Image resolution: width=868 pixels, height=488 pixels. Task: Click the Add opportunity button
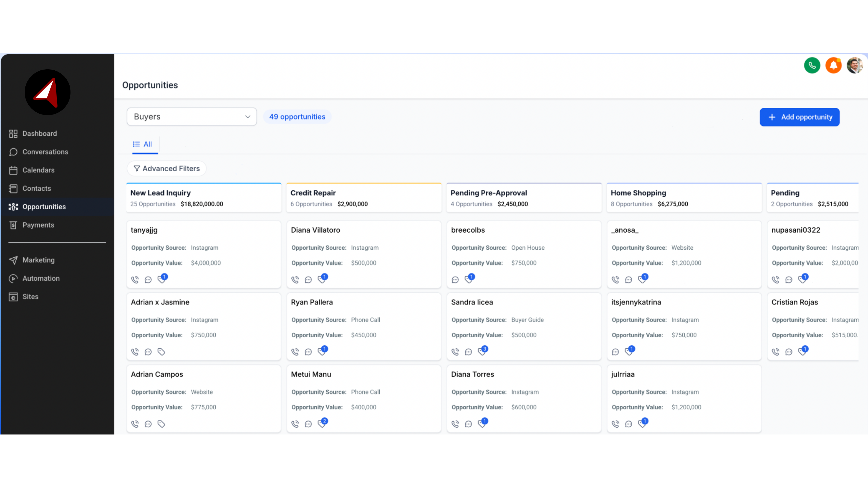[x=799, y=117]
